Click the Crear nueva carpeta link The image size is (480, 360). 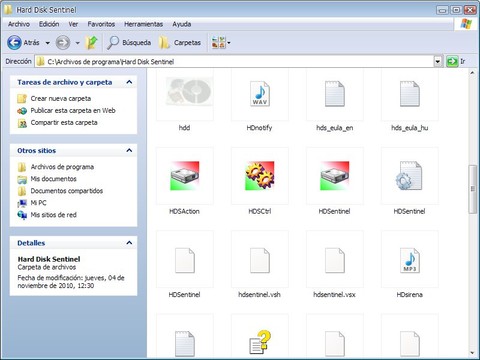[x=61, y=99]
